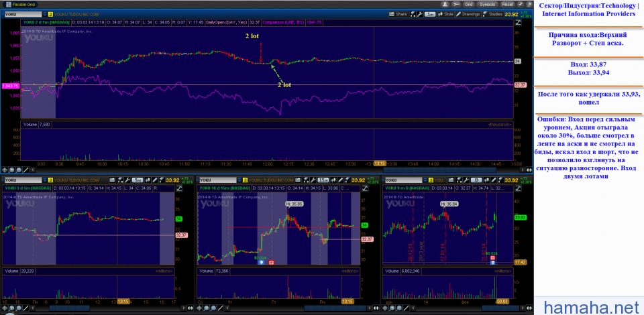The height and width of the screenshot is (315, 644).
Task: Expand the 5m chart symbol dropdown arrow
Action: coord(45,180)
